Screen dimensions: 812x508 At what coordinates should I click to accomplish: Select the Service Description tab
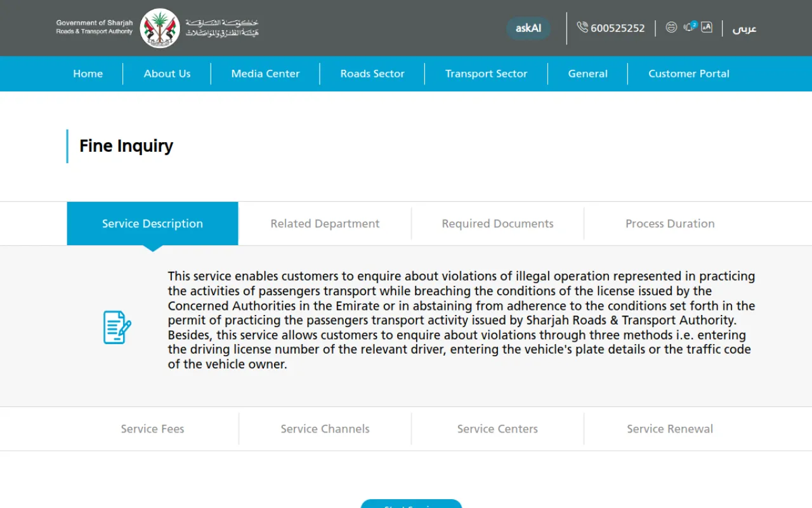click(x=152, y=224)
